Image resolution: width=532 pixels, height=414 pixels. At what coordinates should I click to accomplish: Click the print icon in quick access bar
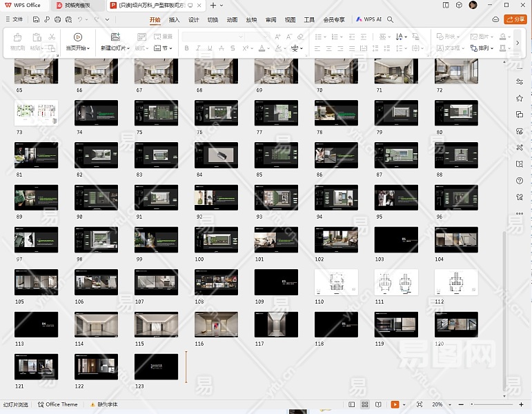click(x=57, y=19)
